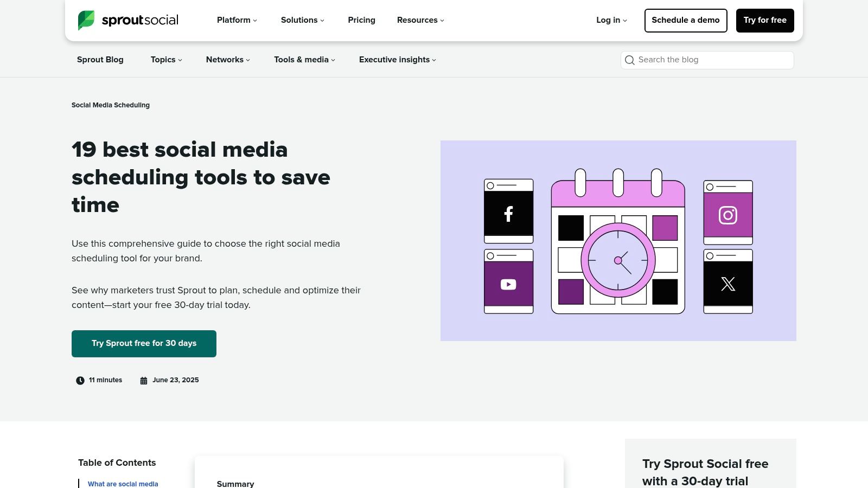Image resolution: width=868 pixels, height=488 pixels.
Task: Click the Try for free button
Action: [765, 21]
